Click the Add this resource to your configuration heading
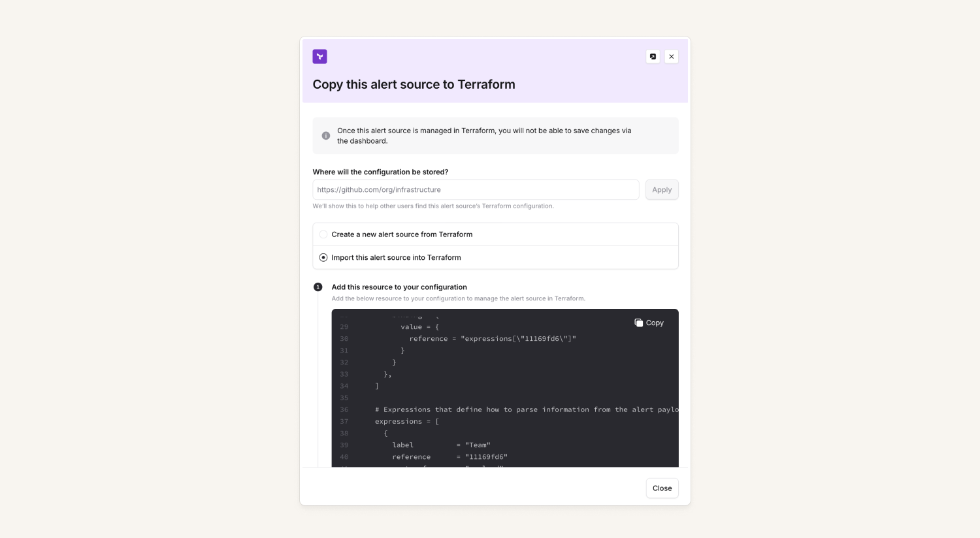980x538 pixels. [399, 287]
